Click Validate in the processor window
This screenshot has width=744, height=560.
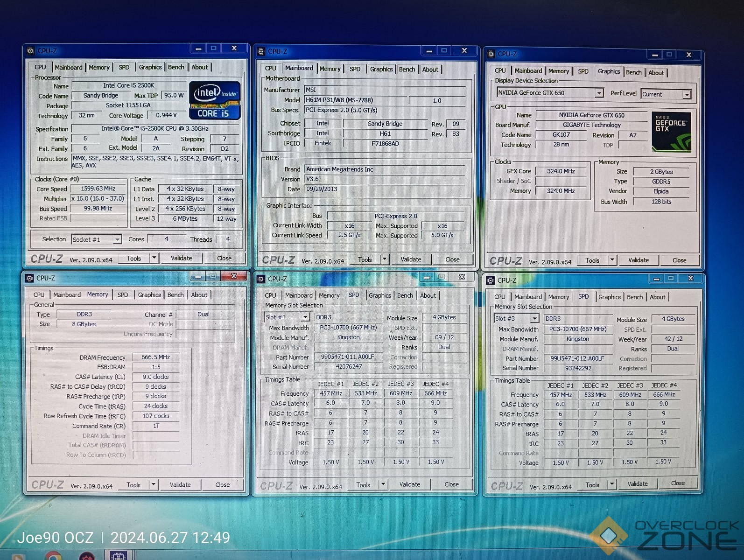[182, 258]
